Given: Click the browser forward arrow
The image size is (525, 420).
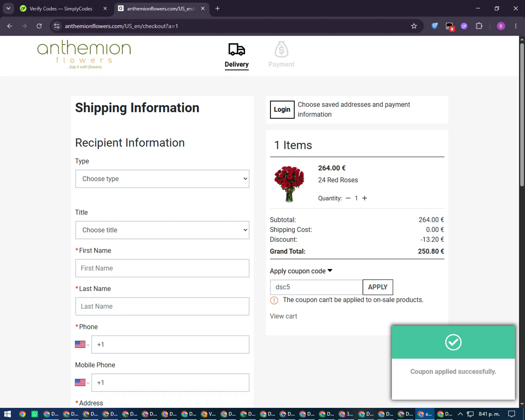Looking at the screenshot, I should click(24, 26).
